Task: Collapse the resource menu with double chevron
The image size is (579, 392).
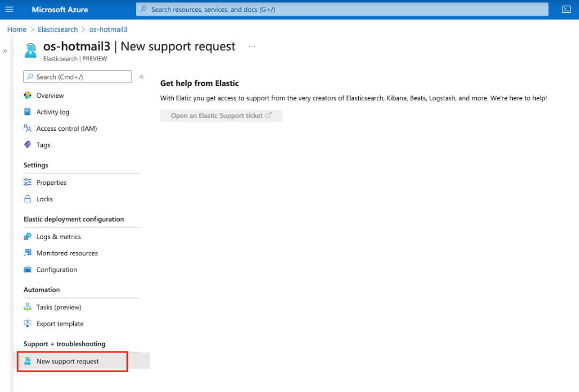Action: (x=142, y=77)
